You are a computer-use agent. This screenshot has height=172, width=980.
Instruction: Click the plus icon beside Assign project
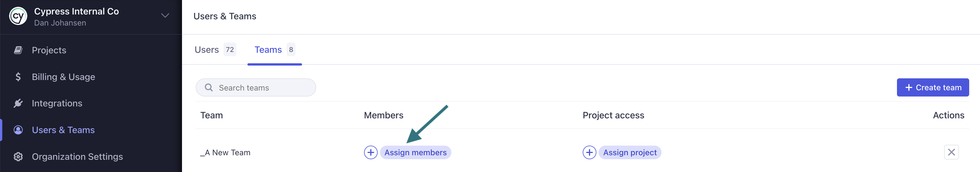[x=589, y=152]
